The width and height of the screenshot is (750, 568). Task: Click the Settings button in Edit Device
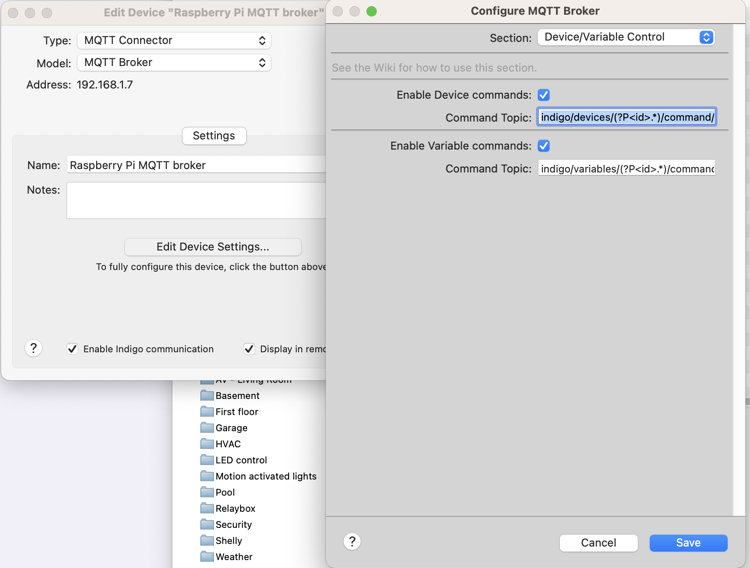[214, 136]
